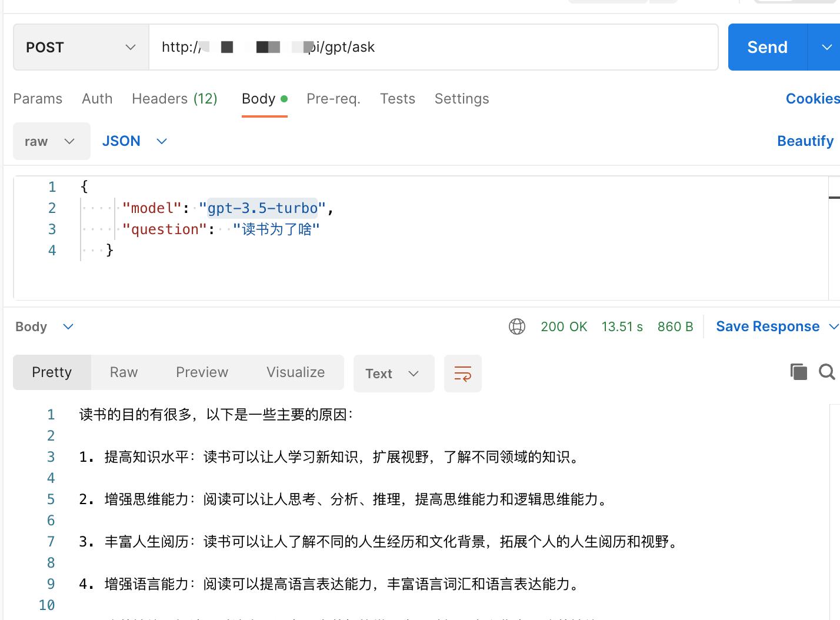Open the Tests tab
Image resolution: width=840 pixels, height=620 pixels.
[x=398, y=98]
